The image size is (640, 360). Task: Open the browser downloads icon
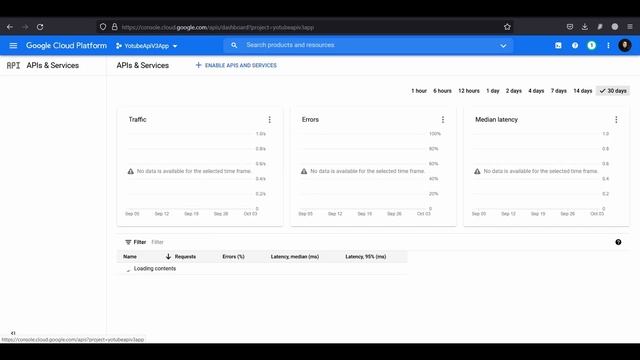click(x=584, y=27)
